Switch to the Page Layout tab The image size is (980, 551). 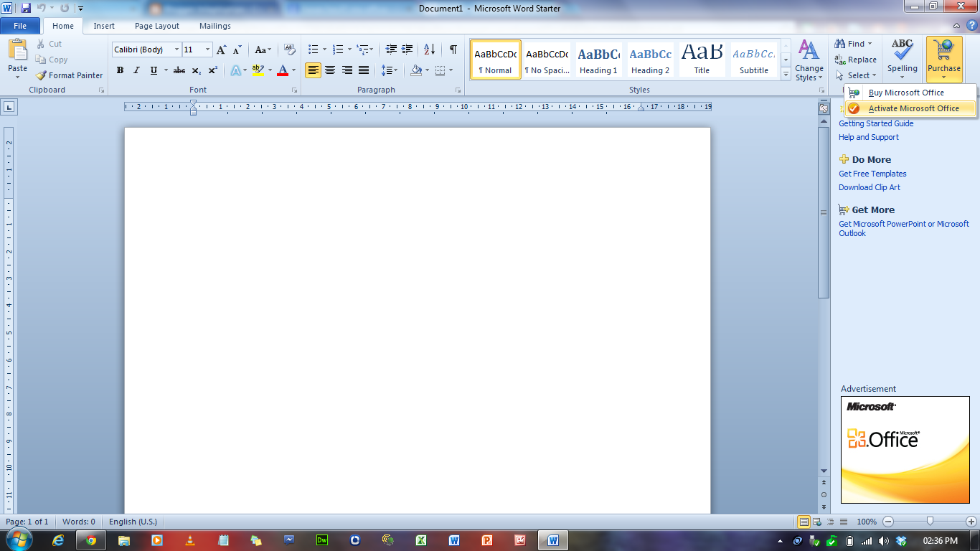click(157, 26)
